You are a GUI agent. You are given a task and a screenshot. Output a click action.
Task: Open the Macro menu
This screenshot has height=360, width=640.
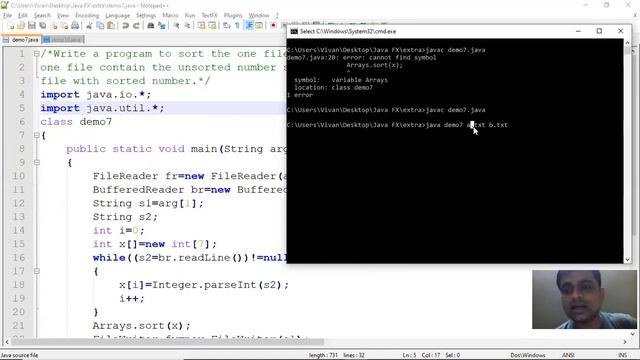(x=170, y=16)
